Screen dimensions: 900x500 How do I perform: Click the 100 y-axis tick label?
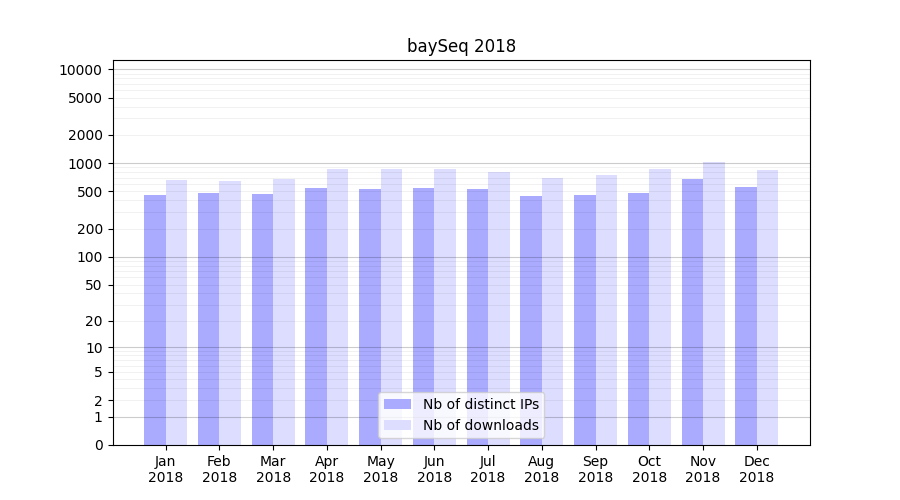(90, 257)
